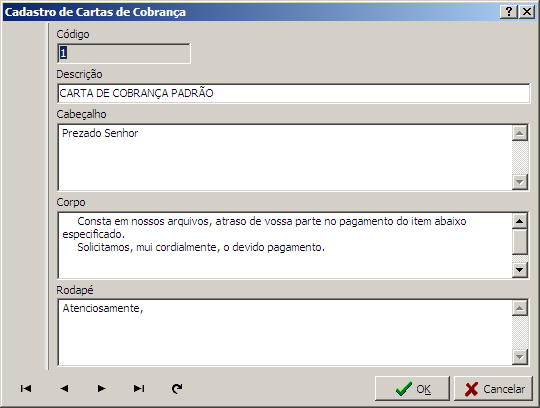Click inside the Rodapé text area
540x408 pixels.
pos(284,333)
